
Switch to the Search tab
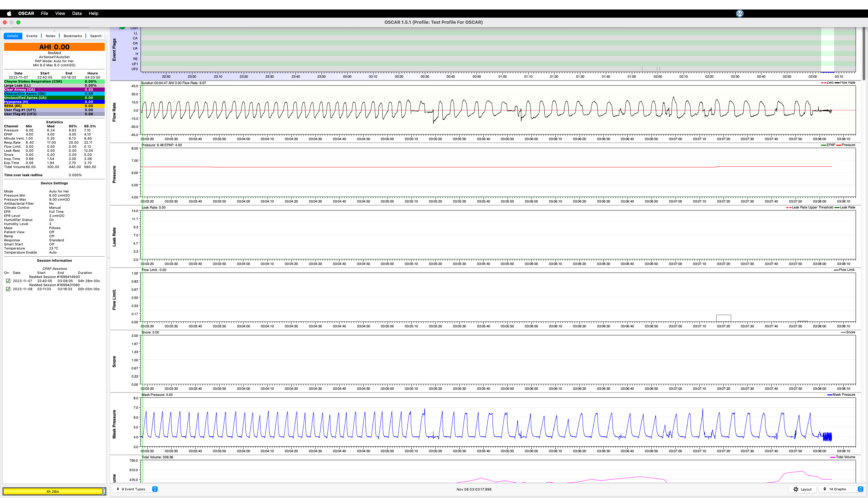pos(96,36)
